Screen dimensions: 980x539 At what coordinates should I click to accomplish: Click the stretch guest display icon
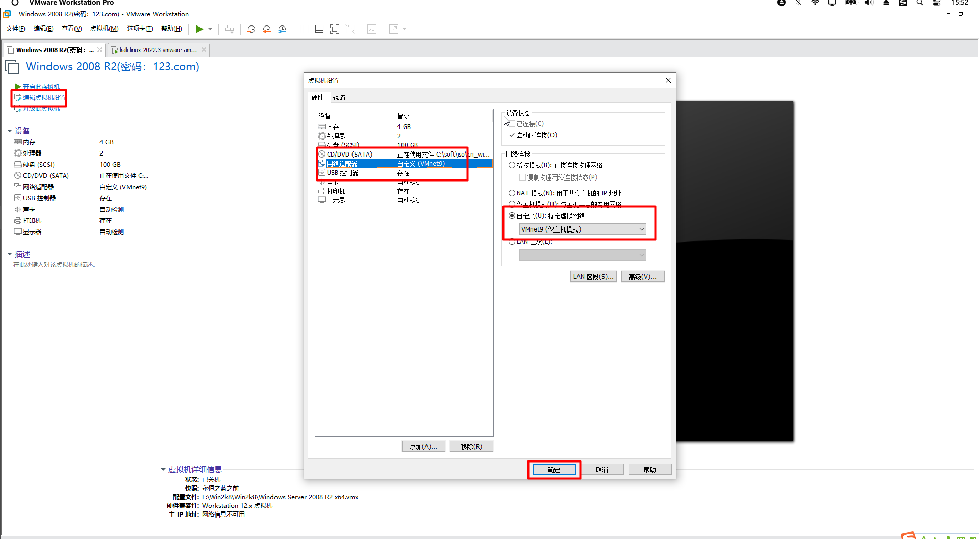(394, 29)
